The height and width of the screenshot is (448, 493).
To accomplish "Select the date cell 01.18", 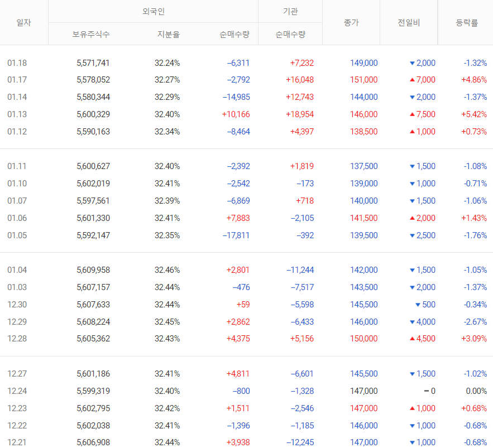I will coord(17,63).
